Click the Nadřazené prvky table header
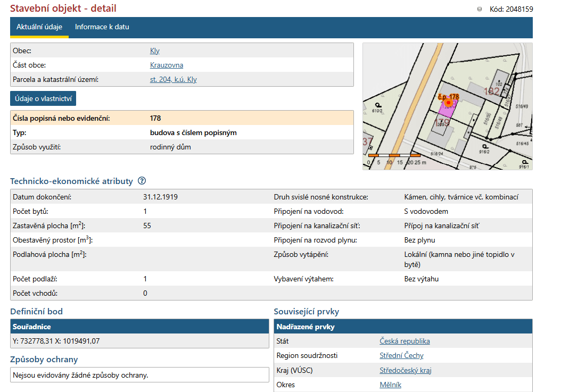The height and width of the screenshot is (392, 561). pyautogui.click(x=403, y=327)
